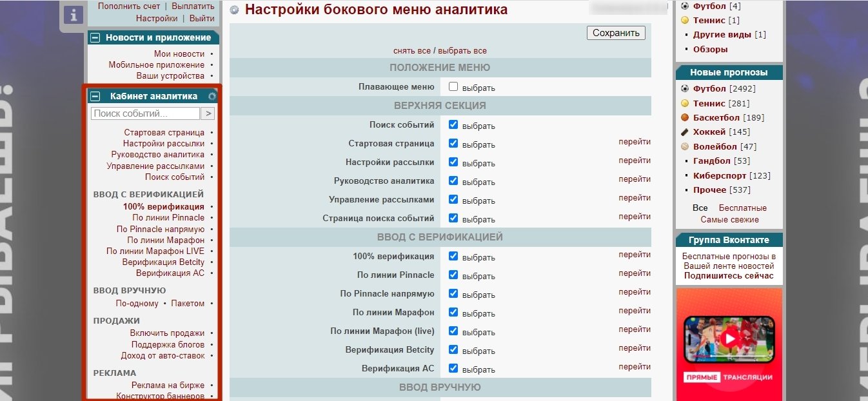This screenshot has height=401, width=868.
Task: Toggle the Верификация Betcity checkbox
Action: [453, 349]
